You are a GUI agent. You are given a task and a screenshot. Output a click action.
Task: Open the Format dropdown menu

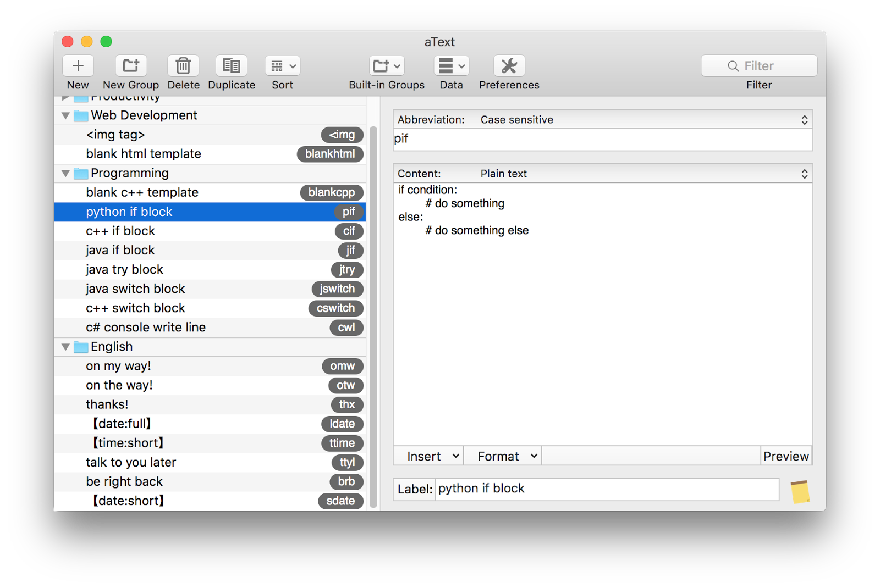point(503,456)
